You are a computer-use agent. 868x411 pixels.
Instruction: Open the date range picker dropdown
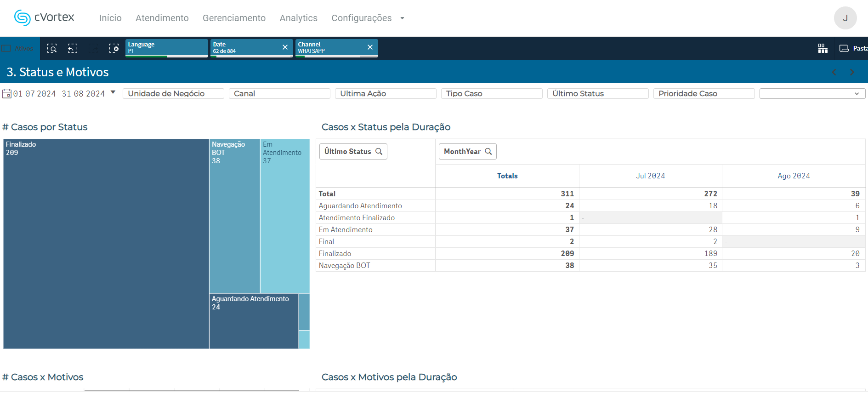[113, 92]
